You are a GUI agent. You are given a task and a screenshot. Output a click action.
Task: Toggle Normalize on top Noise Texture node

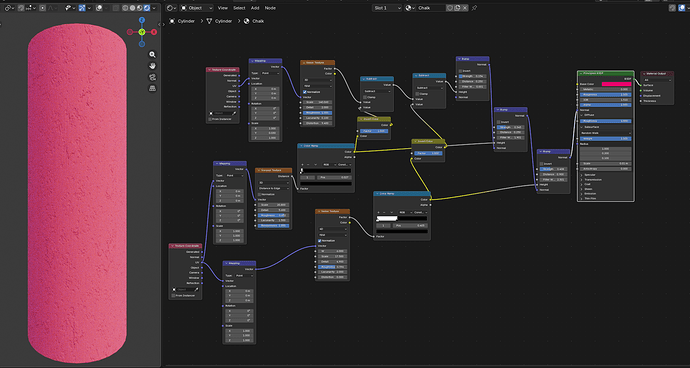[x=305, y=92]
